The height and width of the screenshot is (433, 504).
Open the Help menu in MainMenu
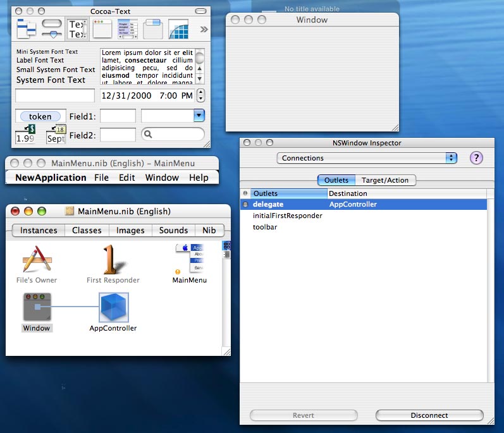click(199, 178)
